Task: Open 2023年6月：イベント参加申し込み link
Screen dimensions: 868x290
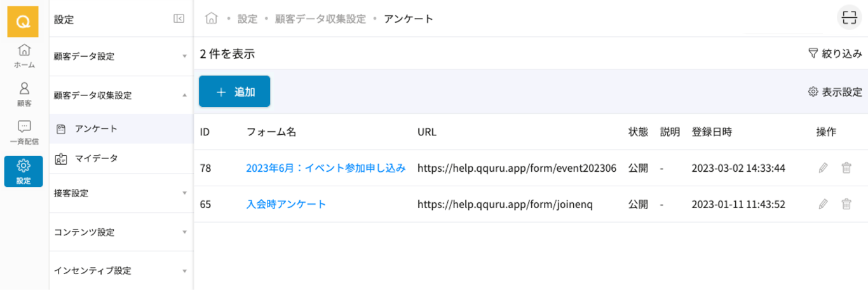Action: 325,168
